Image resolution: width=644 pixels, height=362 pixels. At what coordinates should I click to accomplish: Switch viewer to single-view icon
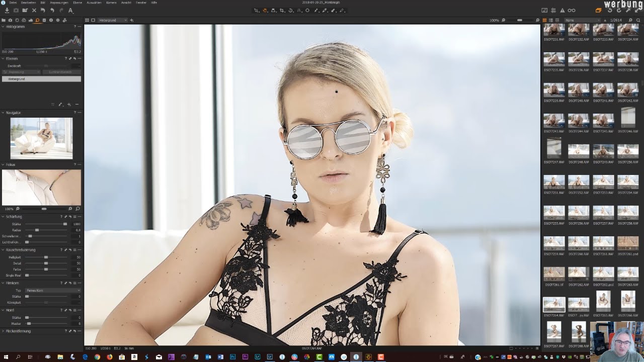pos(93,20)
